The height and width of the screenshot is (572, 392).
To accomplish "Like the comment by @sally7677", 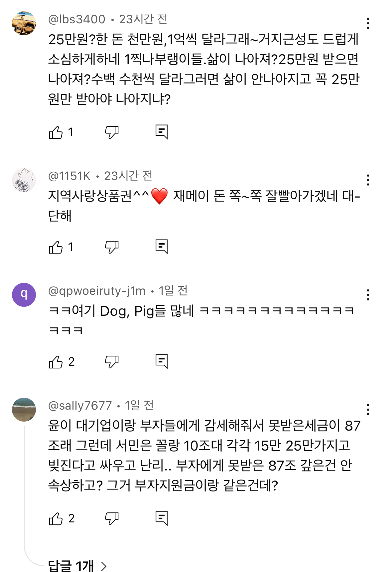I will point(56,519).
